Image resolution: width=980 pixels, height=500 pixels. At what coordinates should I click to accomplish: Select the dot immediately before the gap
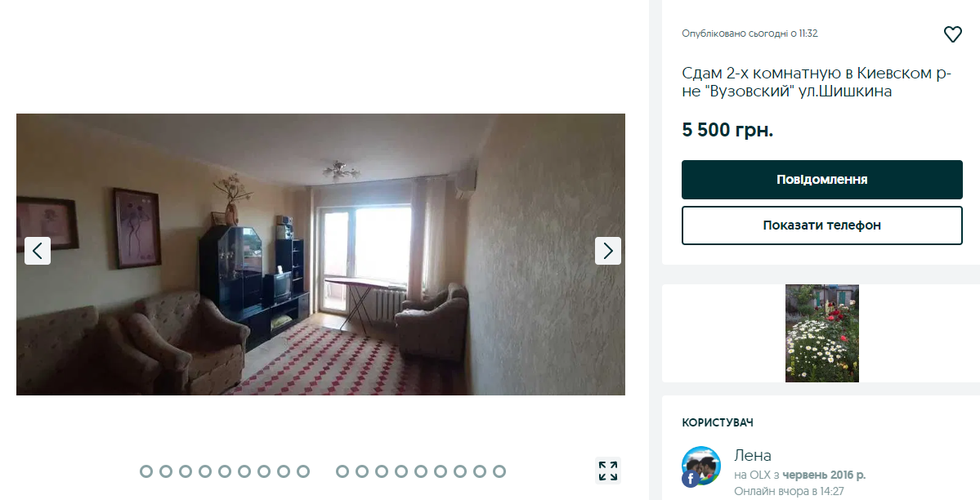click(x=303, y=471)
